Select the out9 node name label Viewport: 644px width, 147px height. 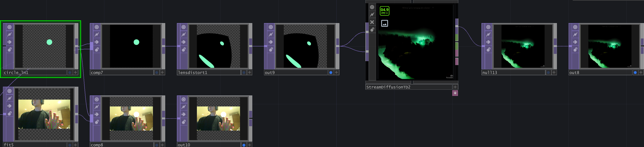[x=296, y=72]
